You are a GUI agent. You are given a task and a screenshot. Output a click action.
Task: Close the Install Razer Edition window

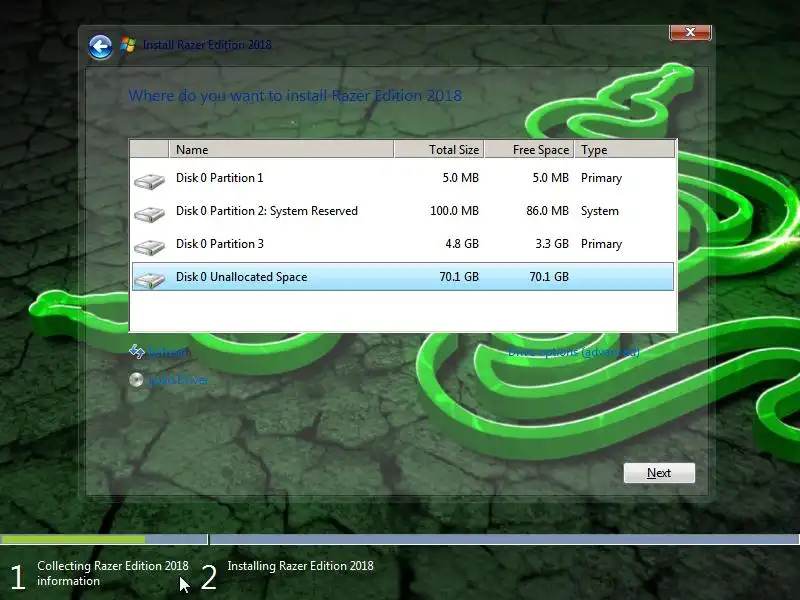(690, 32)
